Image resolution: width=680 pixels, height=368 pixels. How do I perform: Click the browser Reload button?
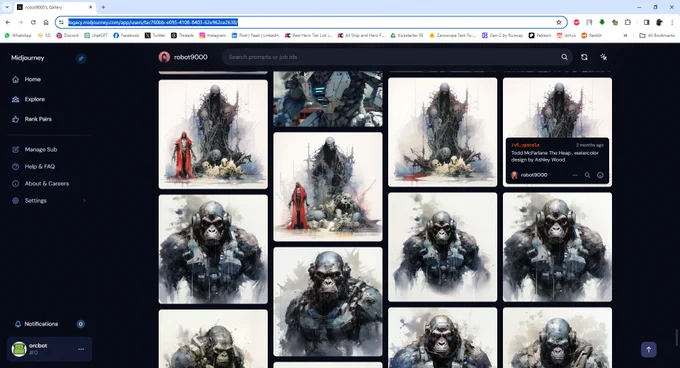(x=33, y=22)
